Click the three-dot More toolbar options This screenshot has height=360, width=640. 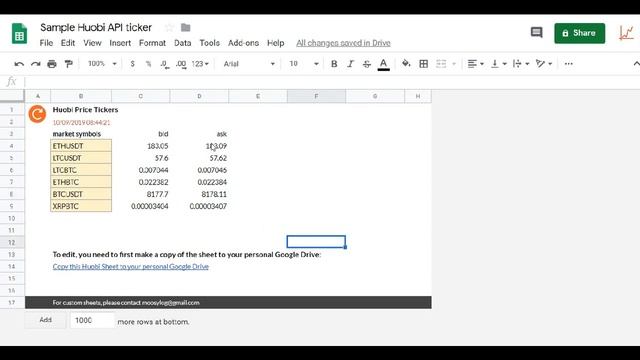point(568,64)
